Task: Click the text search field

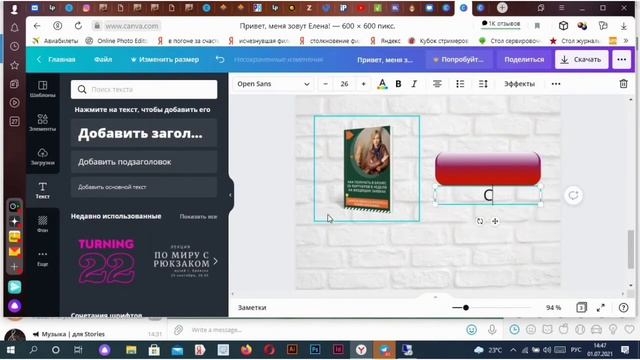Action: click(x=144, y=89)
